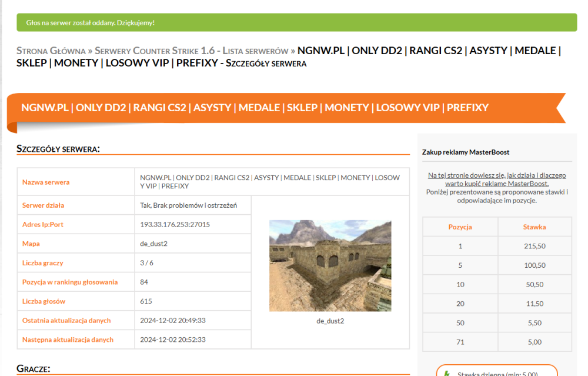Click the 'Gracze:' section heading
The image size is (588, 376).
[x=34, y=368]
